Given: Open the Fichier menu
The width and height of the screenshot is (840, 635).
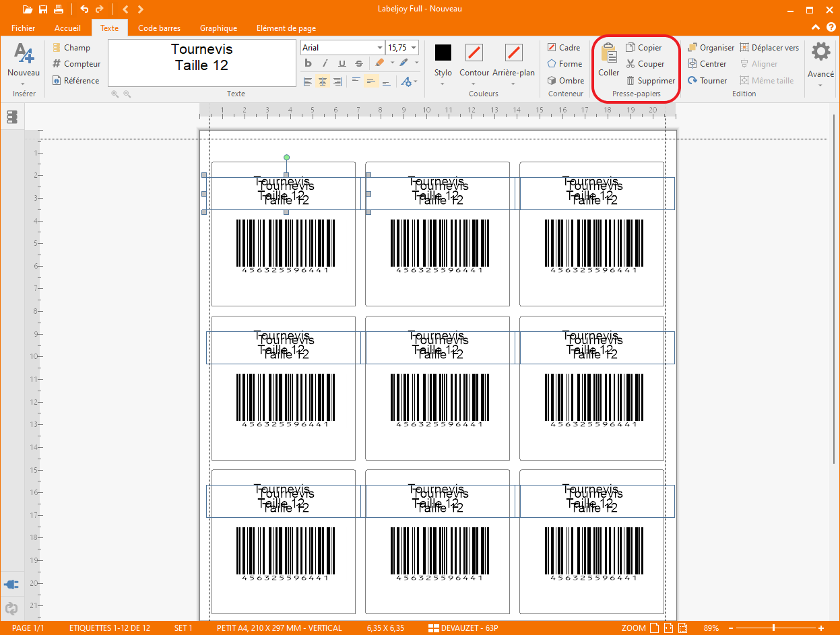Looking at the screenshot, I should (24, 28).
